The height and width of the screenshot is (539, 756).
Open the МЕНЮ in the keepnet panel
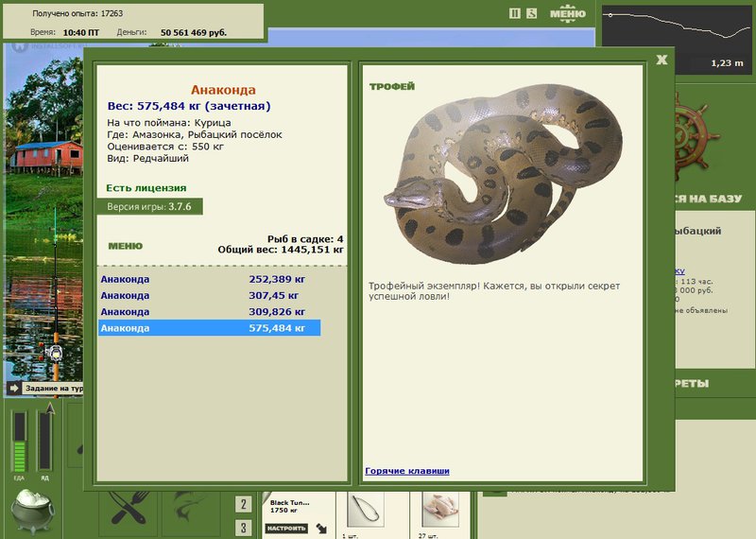pos(126,246)
